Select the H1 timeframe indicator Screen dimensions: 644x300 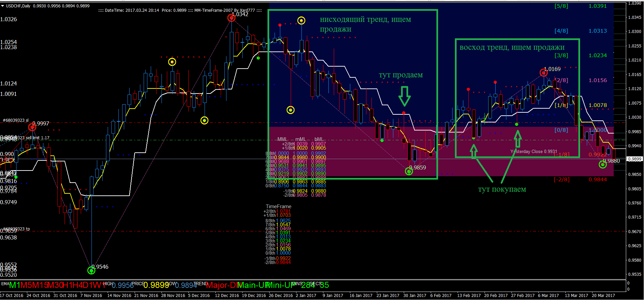pyautogui.click(x=68, y=285)
